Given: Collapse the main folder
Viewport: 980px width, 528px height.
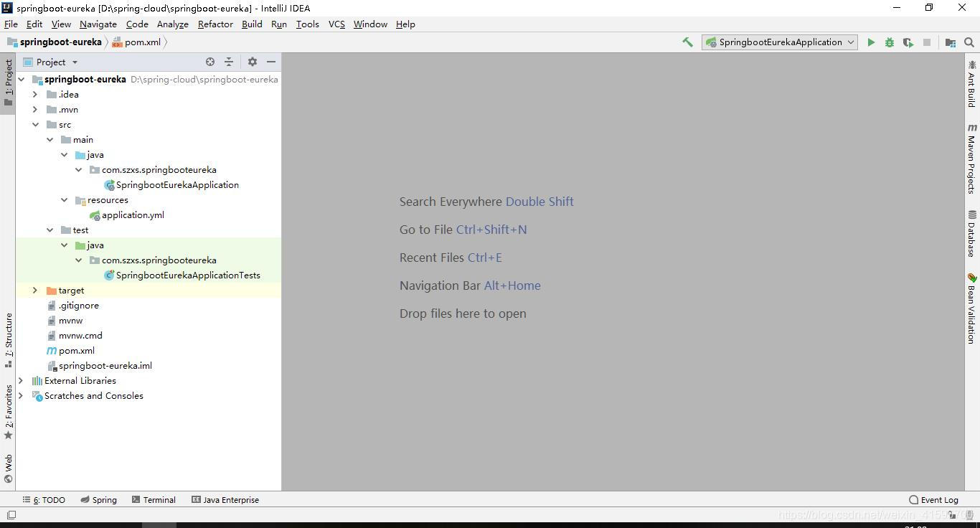Looking at the screenshot, I should [x=50, y=140].
